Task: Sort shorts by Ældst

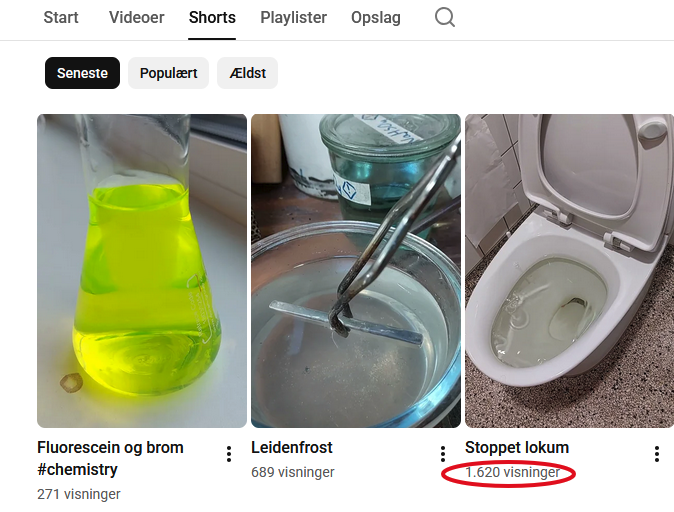Action: tap(247, 73)
